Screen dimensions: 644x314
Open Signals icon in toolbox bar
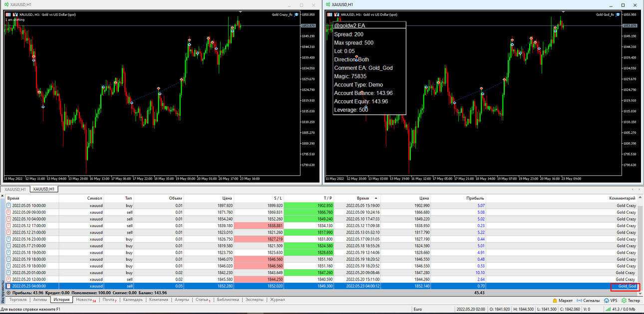[579, 301]
